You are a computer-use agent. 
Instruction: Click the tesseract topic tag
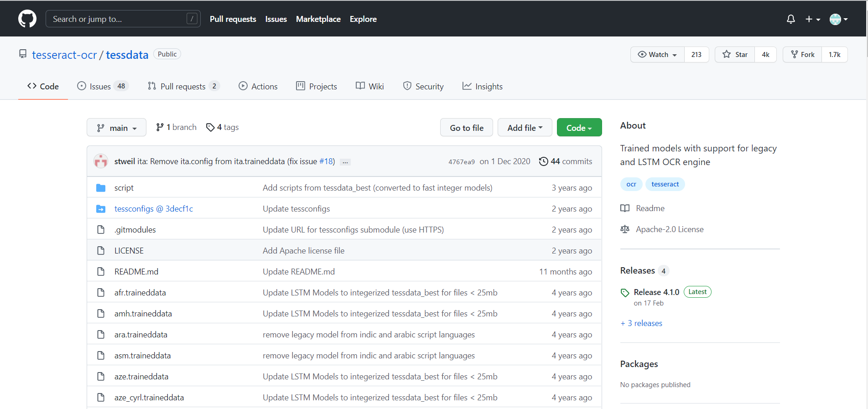click(665, 184)
